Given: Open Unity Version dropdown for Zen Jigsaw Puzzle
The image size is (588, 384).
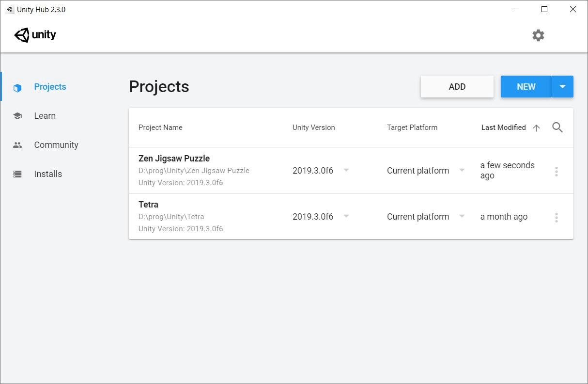Looking at the screenshot, I should 346,170.
